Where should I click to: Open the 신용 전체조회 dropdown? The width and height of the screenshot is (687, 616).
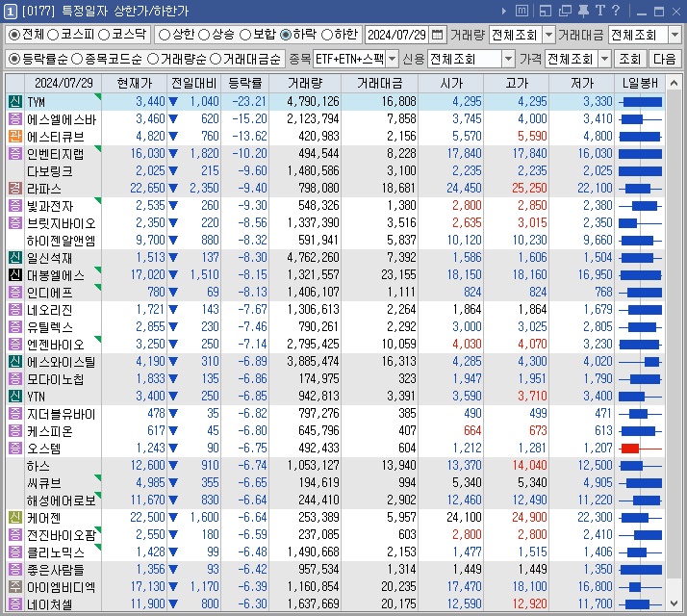click(508, 59)
